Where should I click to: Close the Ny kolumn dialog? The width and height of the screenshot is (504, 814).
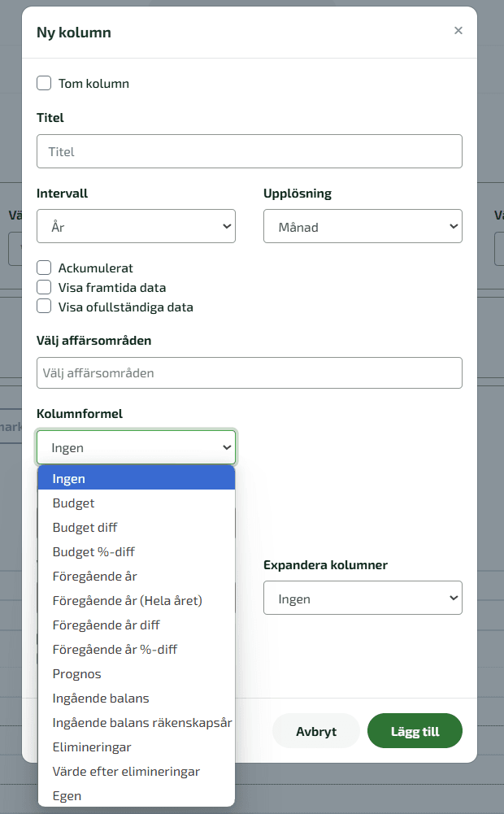[x=458, y=31]
